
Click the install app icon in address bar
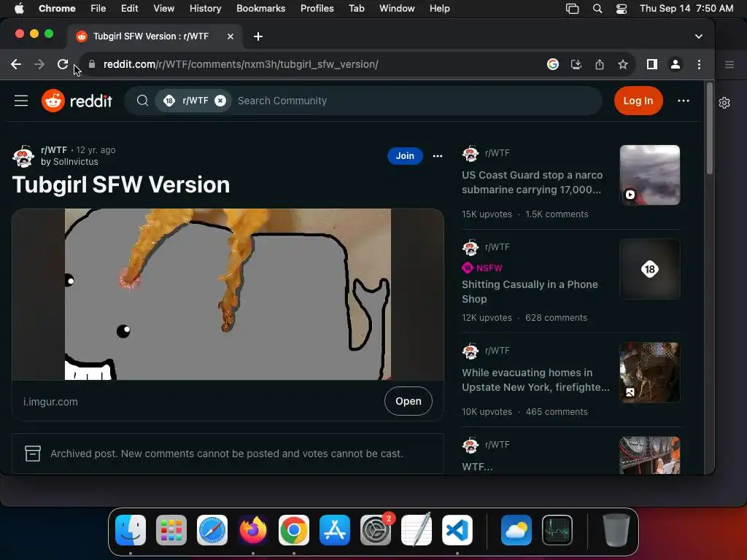[576, 64]
